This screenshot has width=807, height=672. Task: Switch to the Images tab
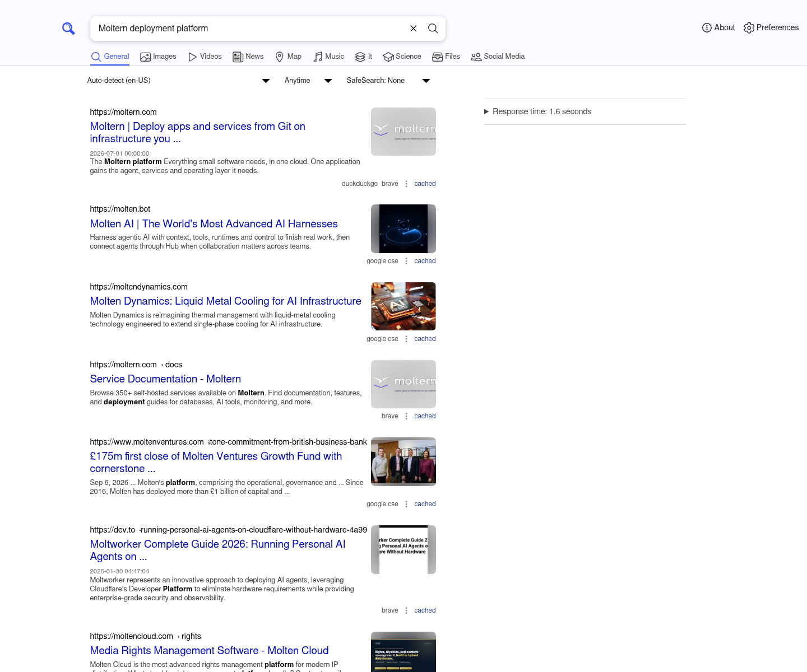158,57
